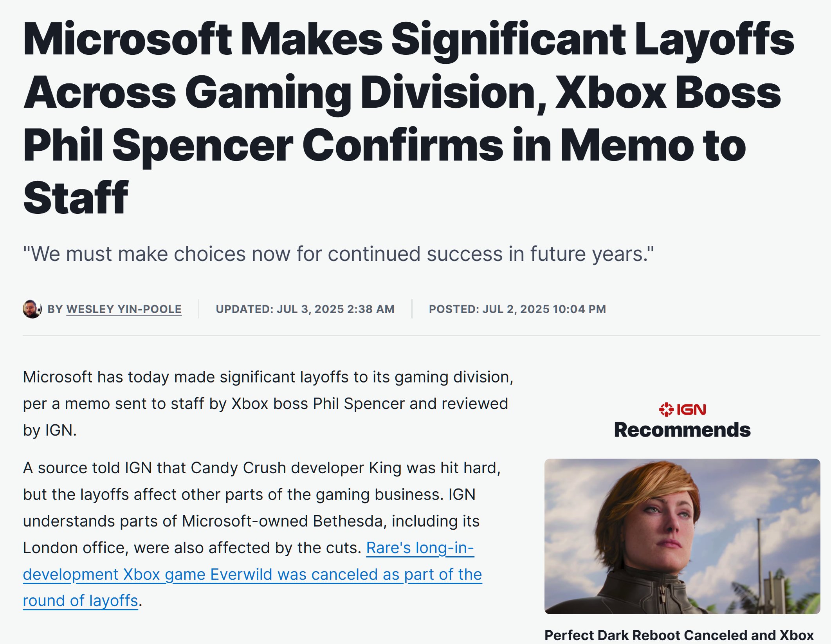
Task: Click the author avatar beside the byline
Action: 32,309
